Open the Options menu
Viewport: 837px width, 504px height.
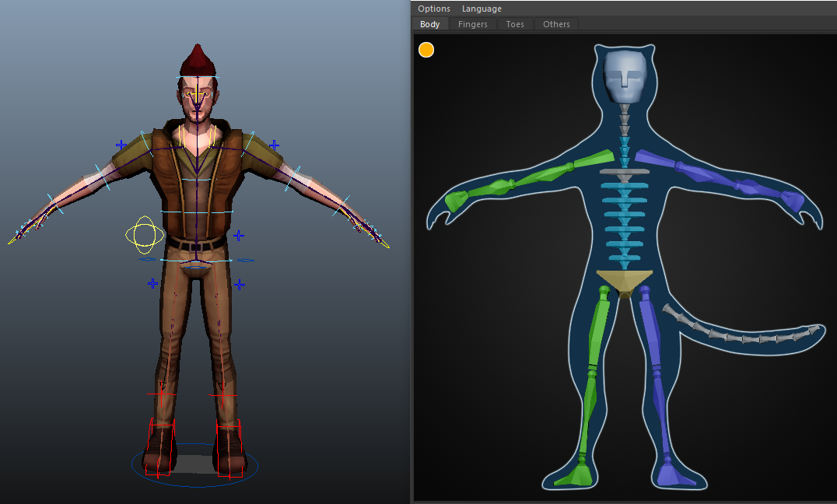click(433, 9)
